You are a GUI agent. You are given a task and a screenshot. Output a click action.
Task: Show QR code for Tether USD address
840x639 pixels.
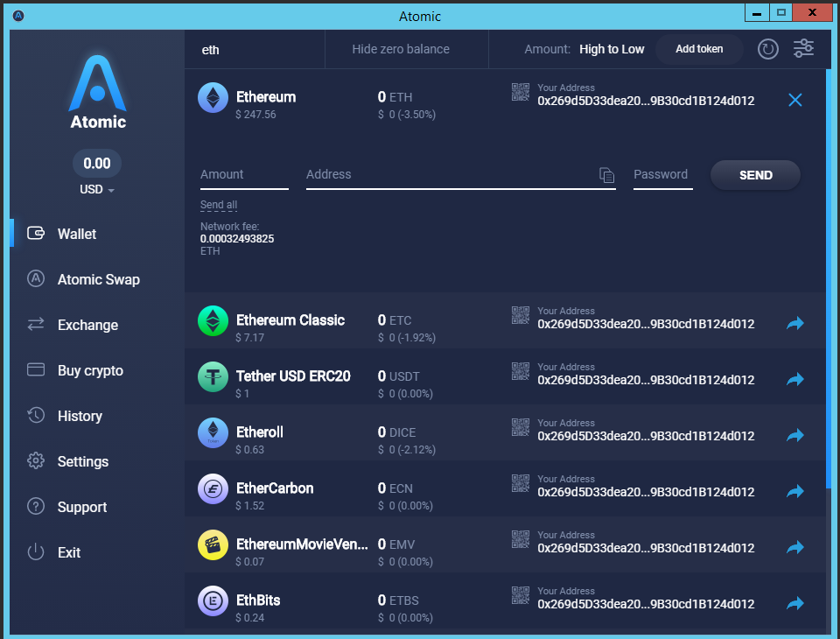click(x=520, y=371)
